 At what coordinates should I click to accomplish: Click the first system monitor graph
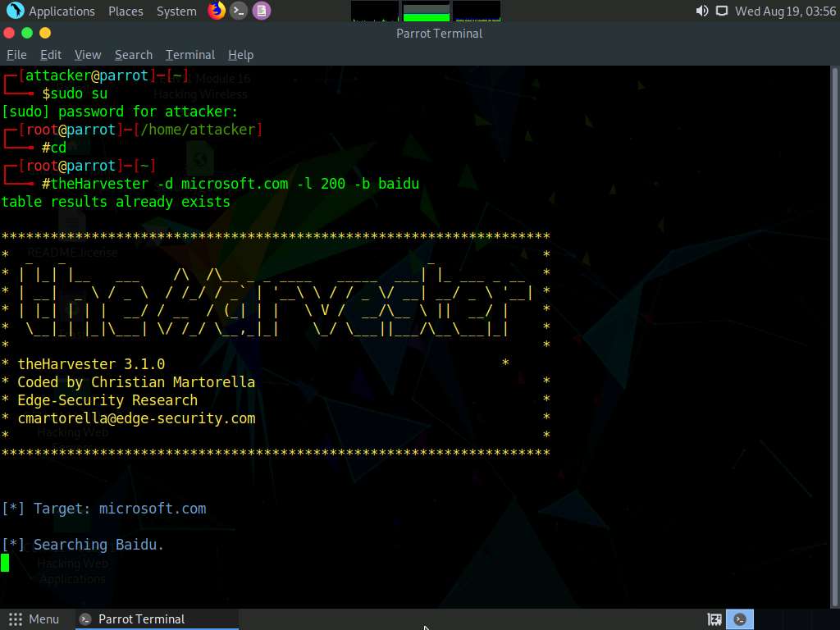pyautogui.click(x=374, y=11)
